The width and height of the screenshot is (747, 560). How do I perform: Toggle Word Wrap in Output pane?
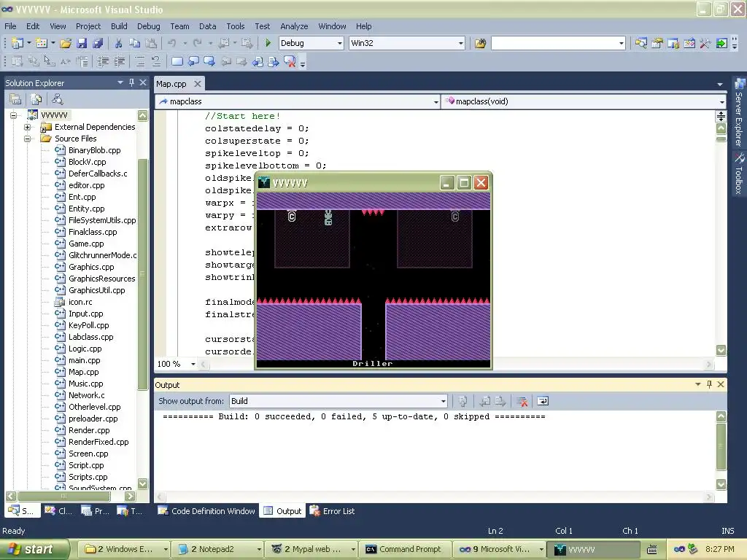543,402
